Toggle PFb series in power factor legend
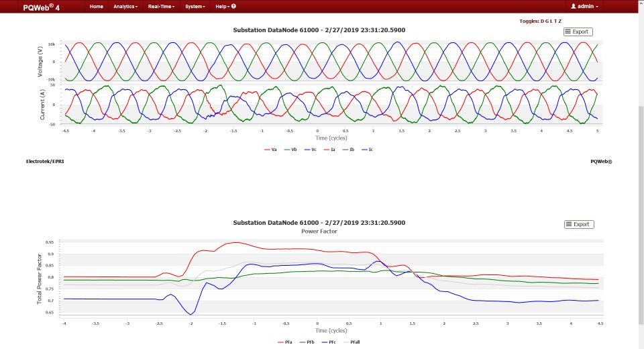Screen dimensions: 644x349 (x=307, y=342)
